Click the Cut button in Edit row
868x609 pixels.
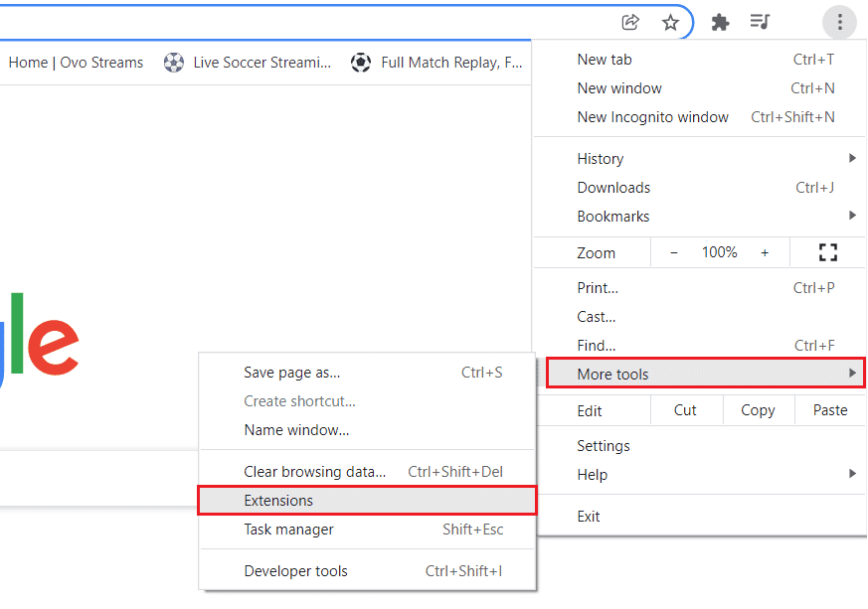tap(685, 410)
